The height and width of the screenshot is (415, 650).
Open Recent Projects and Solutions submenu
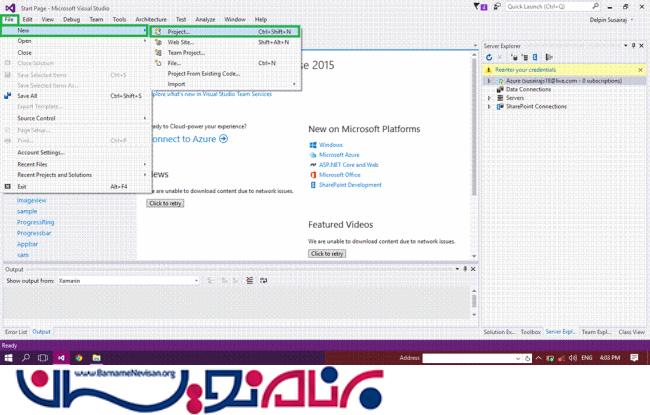click(76, 175)
